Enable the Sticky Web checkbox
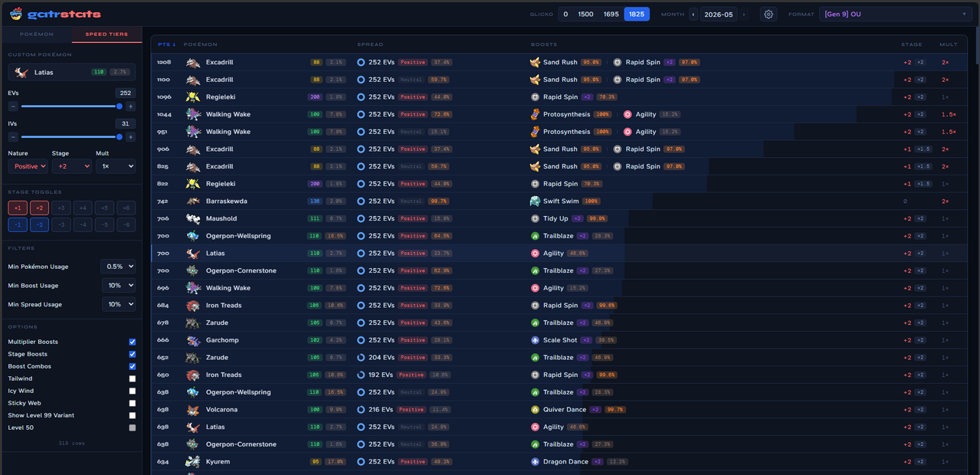 pos(133,403)
